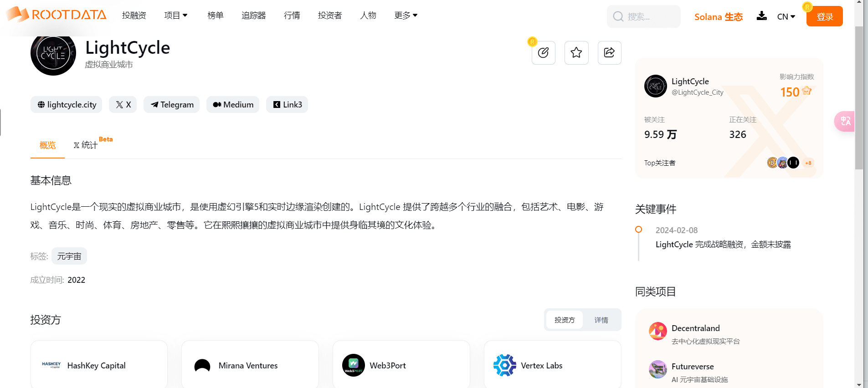Click the 成立时间 2022 value
This screenshot has height=388, width=868.
tap(76, 280)
